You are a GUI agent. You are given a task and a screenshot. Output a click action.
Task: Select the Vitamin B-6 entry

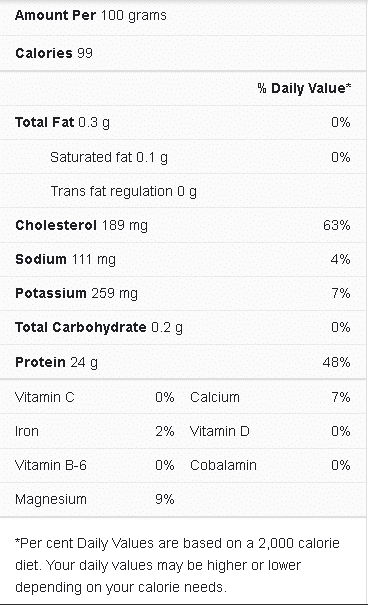95,465
